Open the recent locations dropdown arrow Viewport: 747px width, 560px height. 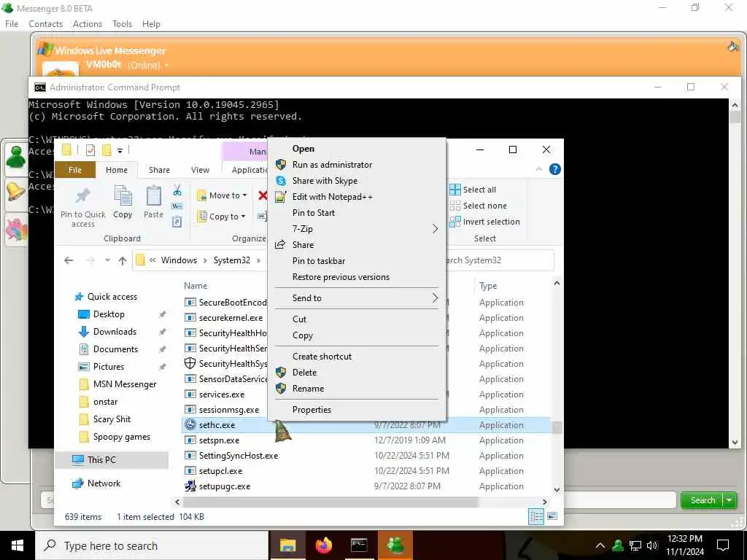[107, 260]
